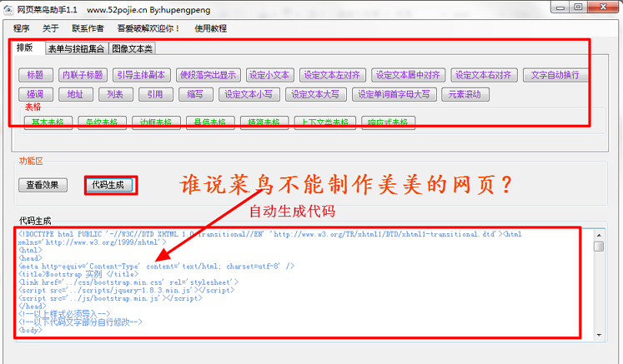The height and width of the screenshot is (364, 623).
Task: Click the 地址 button
Action: pos(76,94)
